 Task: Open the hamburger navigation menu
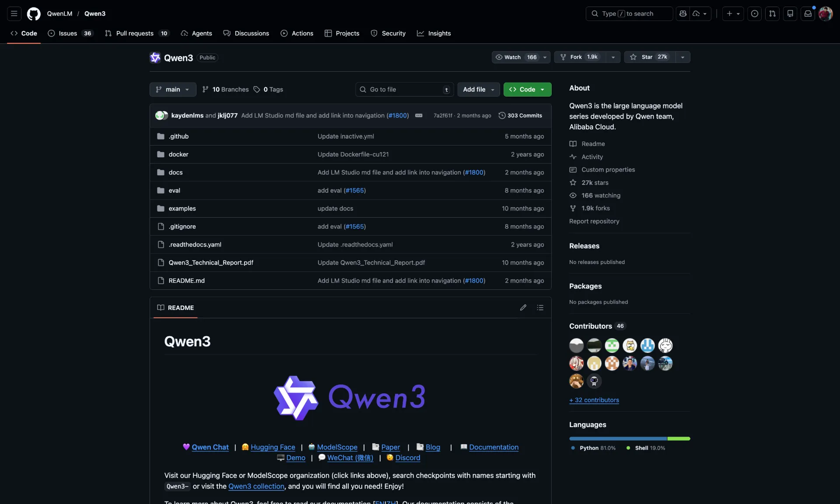pyautogui.click(x=14, y=14)
